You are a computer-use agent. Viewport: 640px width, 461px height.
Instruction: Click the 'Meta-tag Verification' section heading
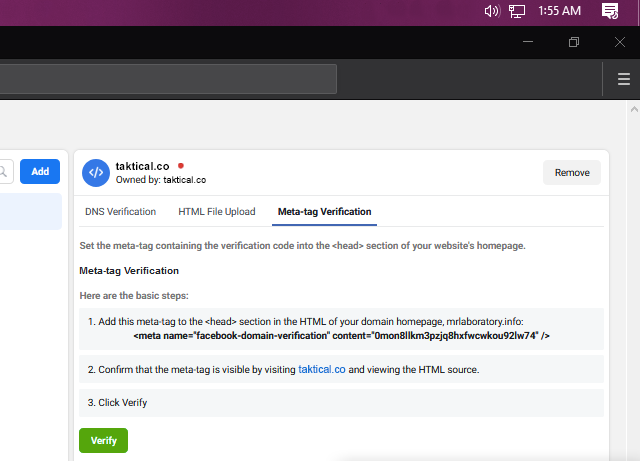click(129, 270)
